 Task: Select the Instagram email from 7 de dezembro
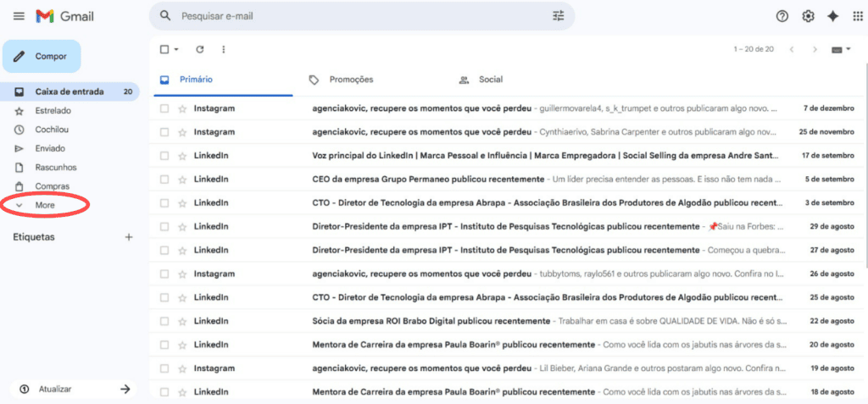pos(164,108)
